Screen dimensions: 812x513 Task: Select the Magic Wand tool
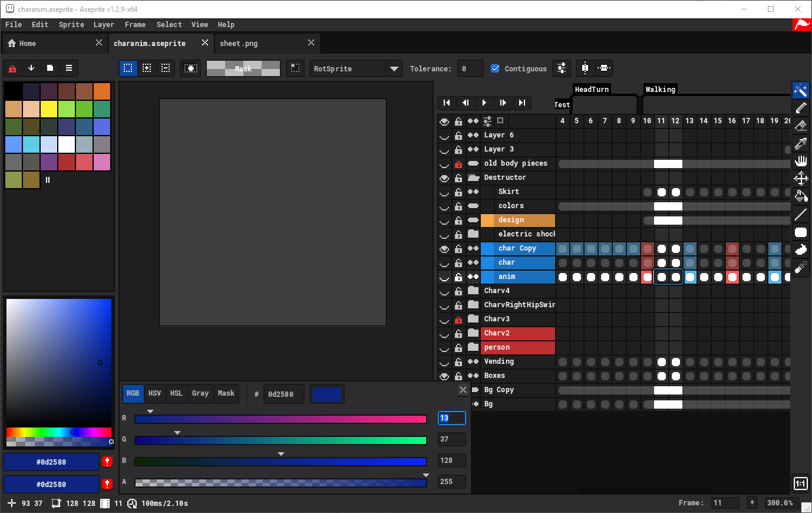pos(801,90)
